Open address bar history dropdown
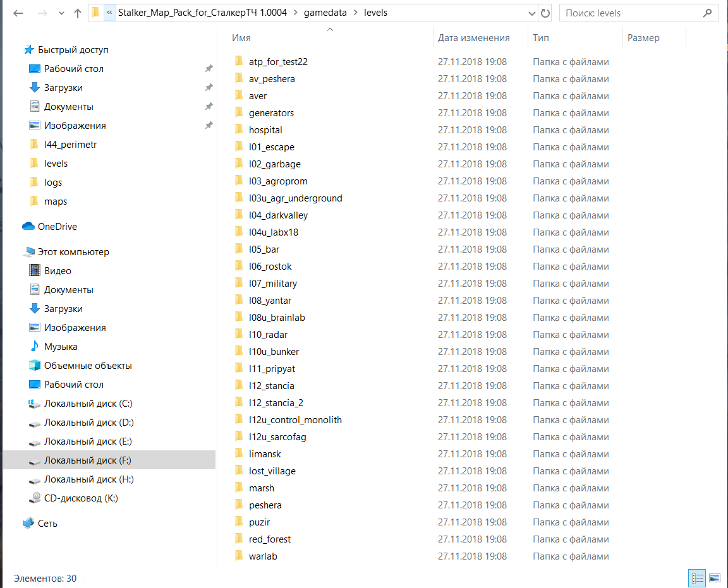 (x=532, y=13)
